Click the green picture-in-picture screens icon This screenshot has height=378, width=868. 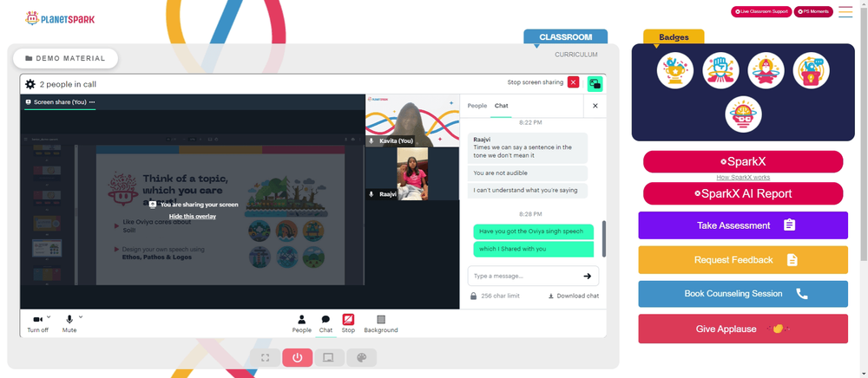point(595,84)
